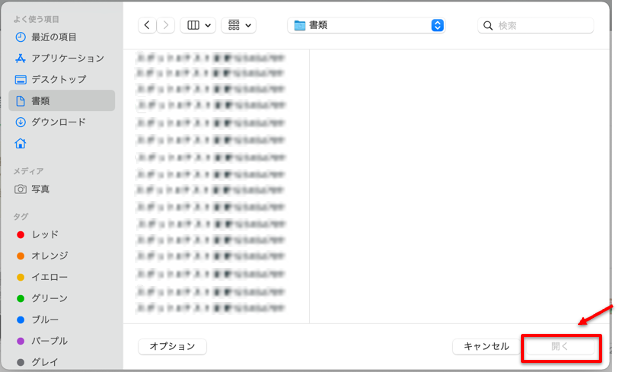619x372 pixels.
Task: Click the clock icon for 最近の項目
Action: 21,37
